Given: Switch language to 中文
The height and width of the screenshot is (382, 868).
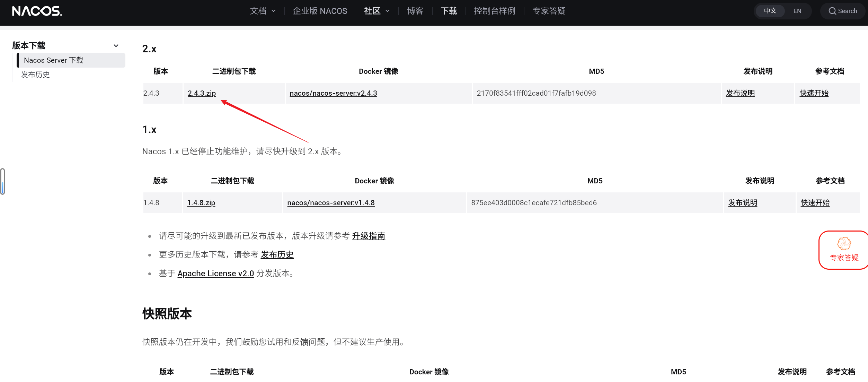Looking at the screenshot, I should point(770,11).
